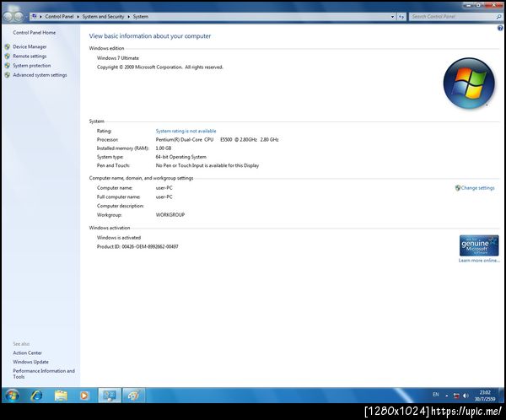Open Action Center from See also
This screenshot has height=420, width=506.
pos(28,353)
